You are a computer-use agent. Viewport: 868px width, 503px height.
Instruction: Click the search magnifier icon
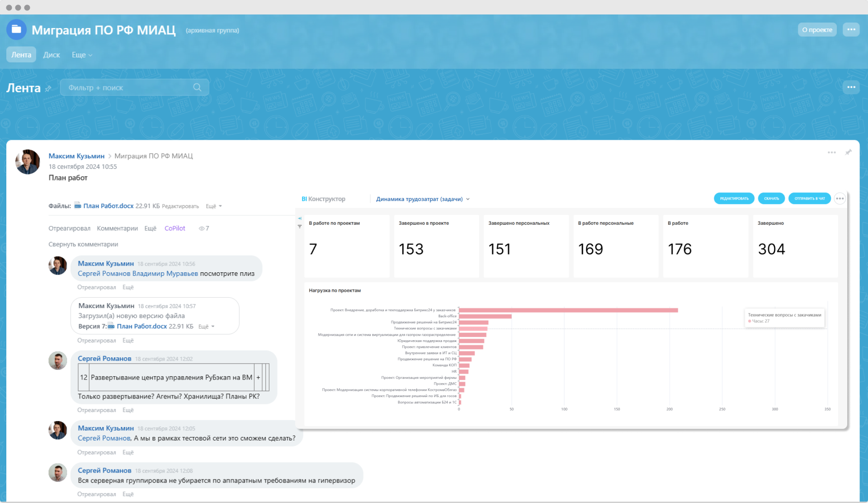coord(197,87)
